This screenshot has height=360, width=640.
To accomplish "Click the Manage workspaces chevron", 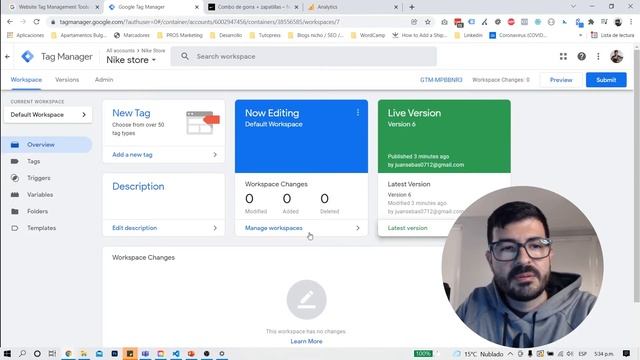I will 358,228.
